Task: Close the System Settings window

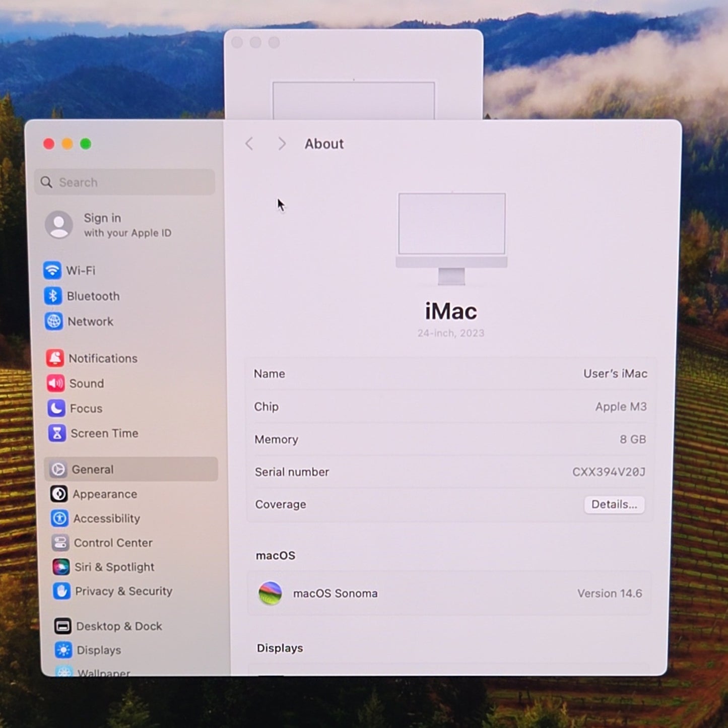Action: pos(49,144)
